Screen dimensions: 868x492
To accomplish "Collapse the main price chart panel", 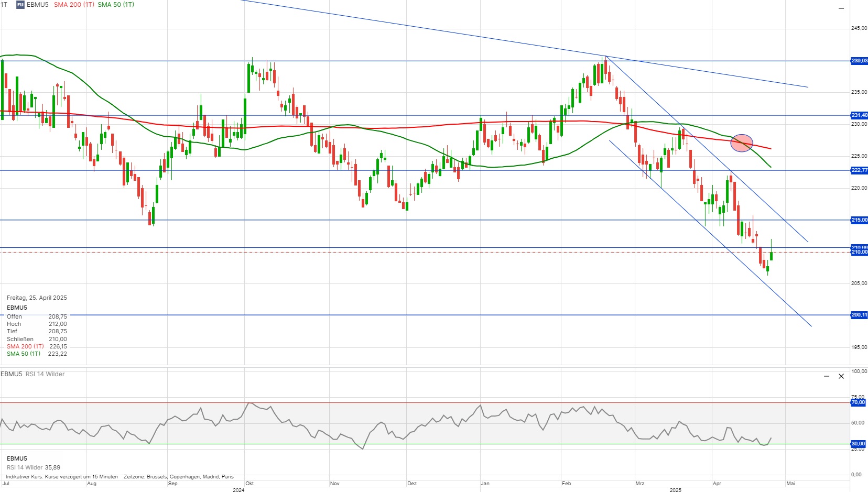I will pos(841,8).
